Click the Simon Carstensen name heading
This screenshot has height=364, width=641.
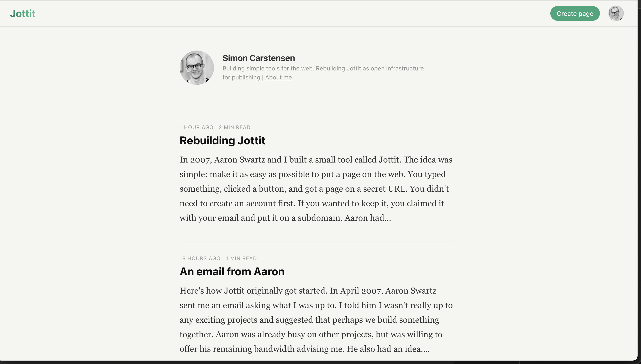pos(259,58)
